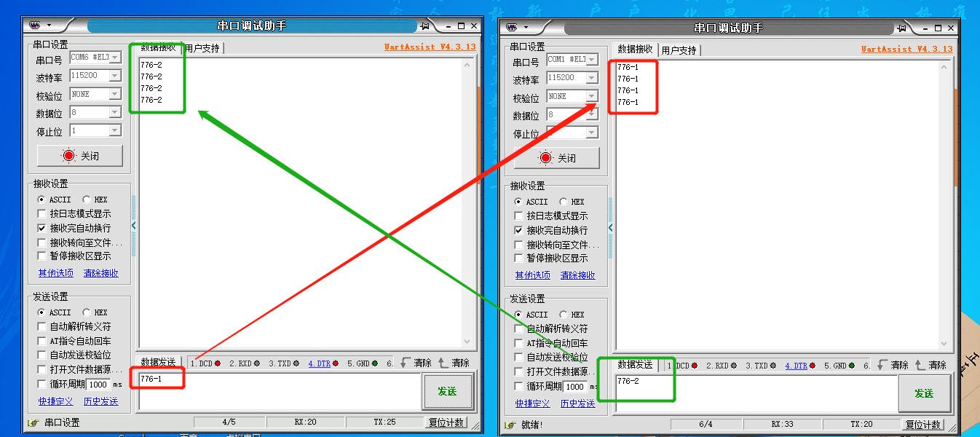Click the up-arrow 清除 icon in the right window
Image resolution: width=980 pixels, height=437 pixels.
click(920, 365)
